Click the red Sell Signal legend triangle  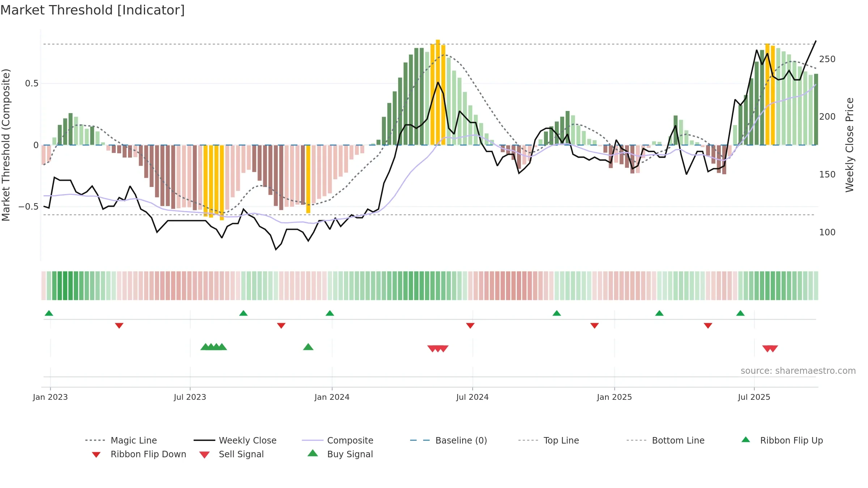coord(204,455)
